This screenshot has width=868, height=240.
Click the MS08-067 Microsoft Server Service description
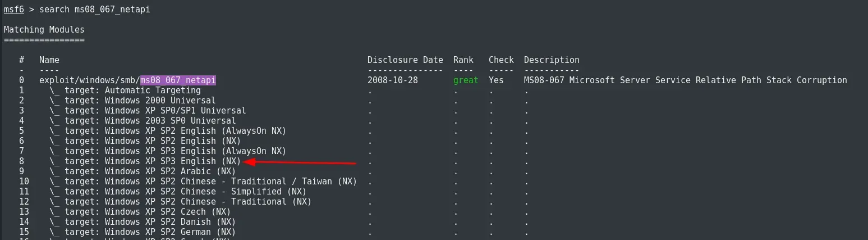[686, 80]
